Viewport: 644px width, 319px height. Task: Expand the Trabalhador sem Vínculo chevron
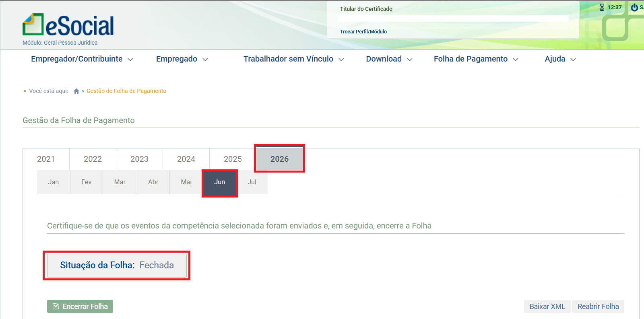(341, 60)
